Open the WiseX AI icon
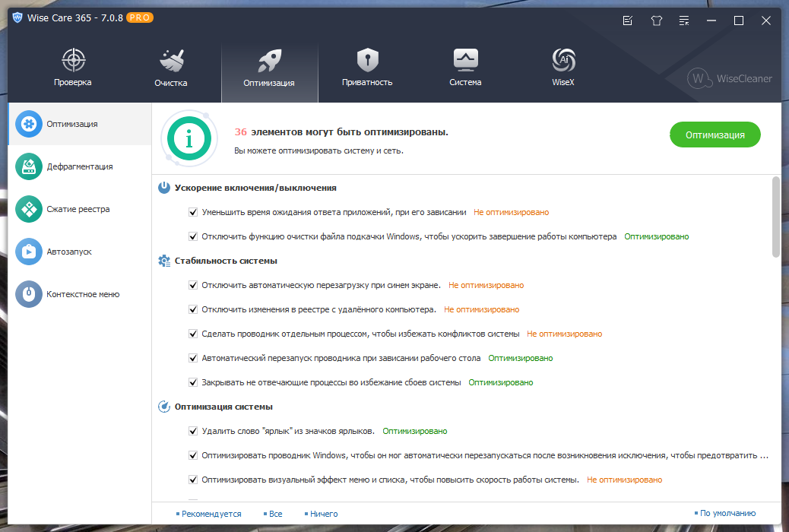 click(x=563, y=60)
